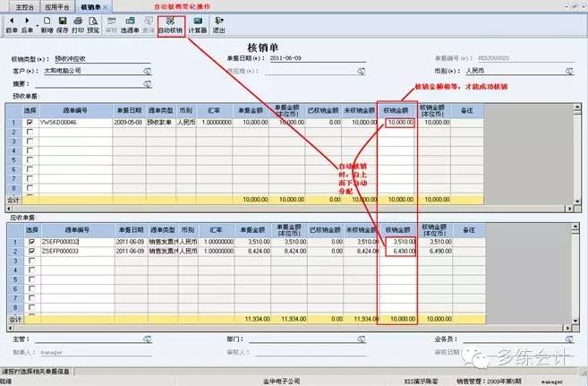
Task: Click up arrow of 预收单据 vertical scrollbar
Action: [x=577, y=107]
